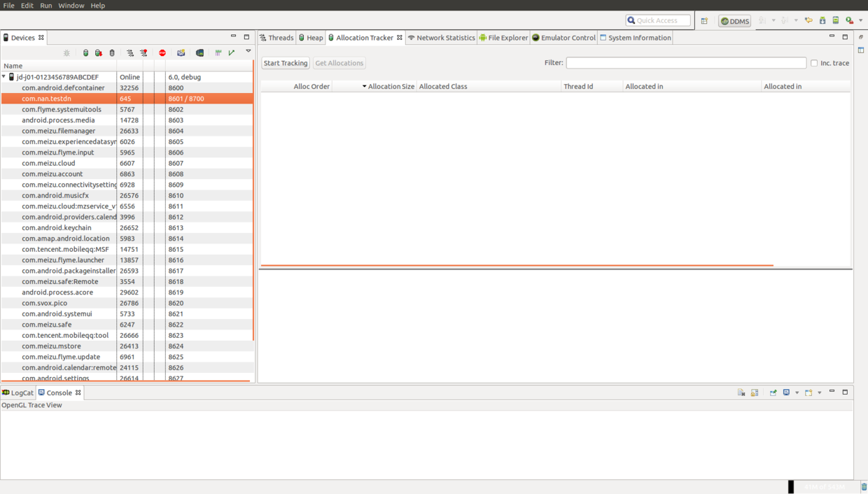Switch to the File Explorer tab
Image resolution: width=868 pixels, height=494 pixels.
pyautogui.click(x=503, y=38)
